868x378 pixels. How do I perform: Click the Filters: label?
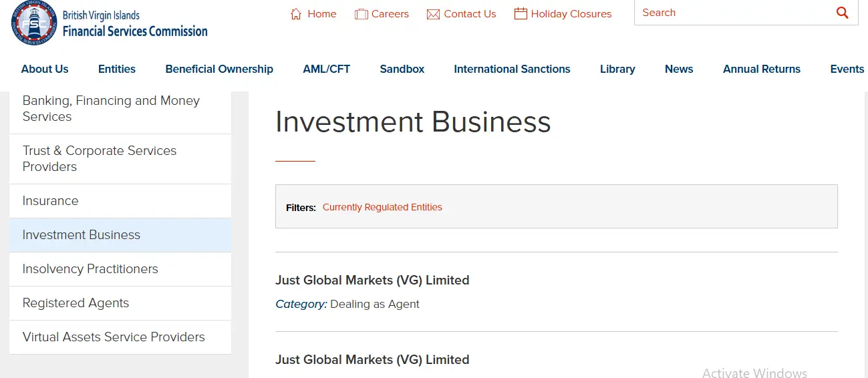(x=301, y=208)
